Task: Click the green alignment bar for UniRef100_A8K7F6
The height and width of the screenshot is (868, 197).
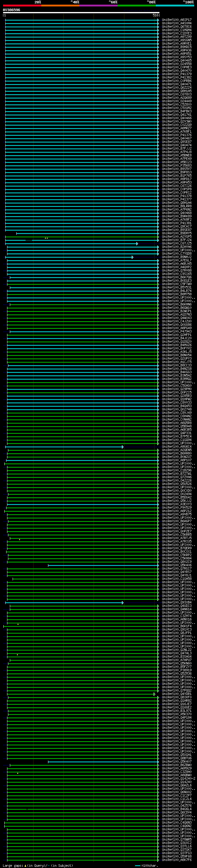Action: pos(83,860)
